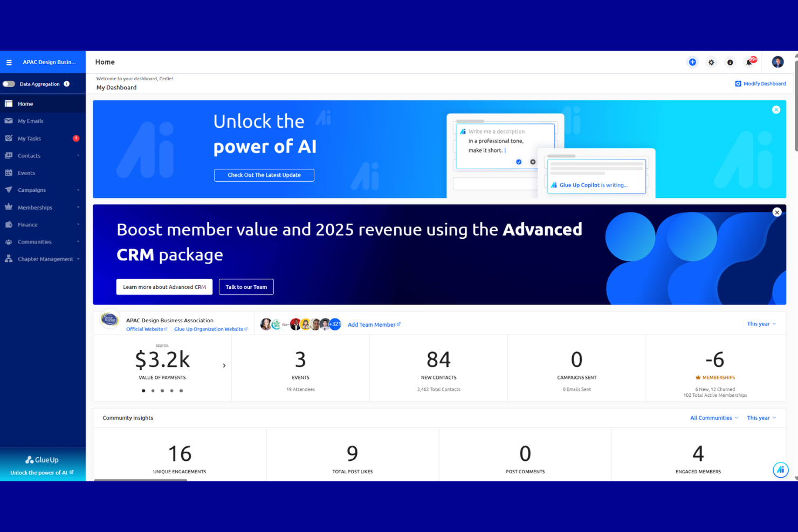798x532 pixels.
Task: Open My Tasks in the sidebar
Action: pyautogui.click(x=43, y=139)
